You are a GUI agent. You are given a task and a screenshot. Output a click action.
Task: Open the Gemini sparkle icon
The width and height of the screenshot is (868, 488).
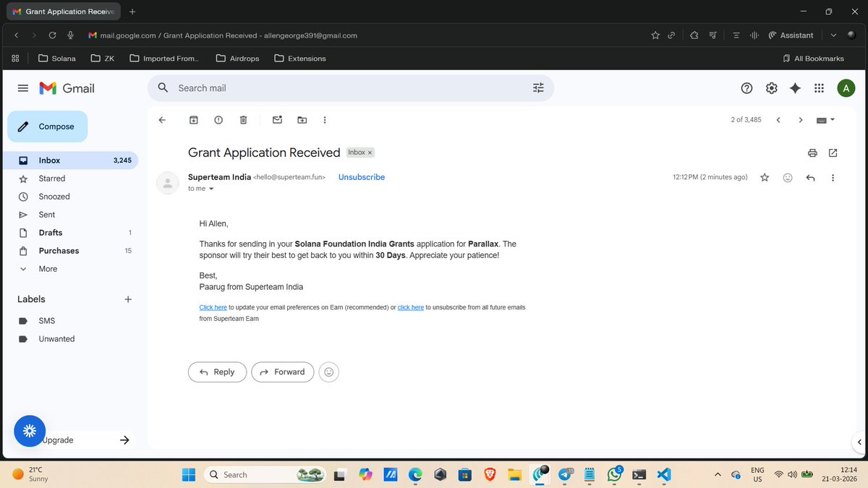(795, 88)
